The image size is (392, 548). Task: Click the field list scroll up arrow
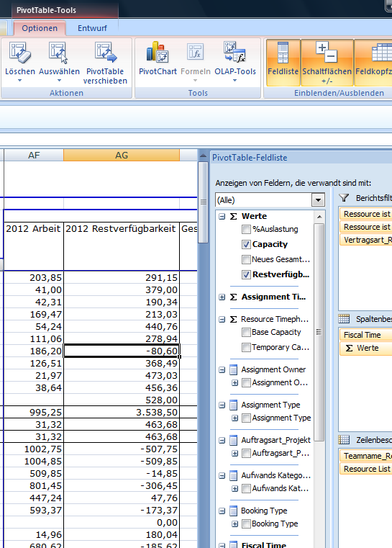point(319,217)
